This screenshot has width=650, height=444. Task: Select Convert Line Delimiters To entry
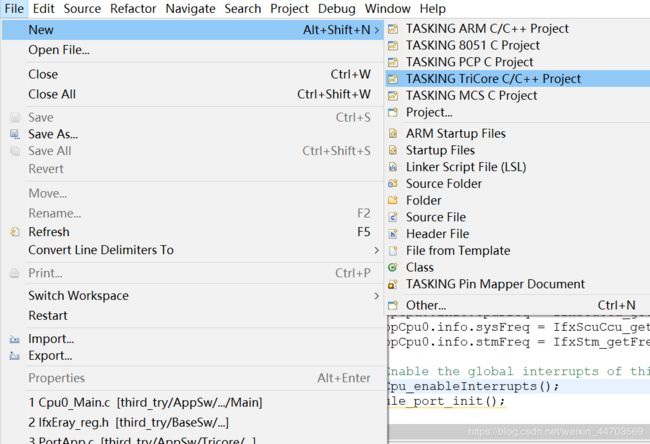[194, 250]
